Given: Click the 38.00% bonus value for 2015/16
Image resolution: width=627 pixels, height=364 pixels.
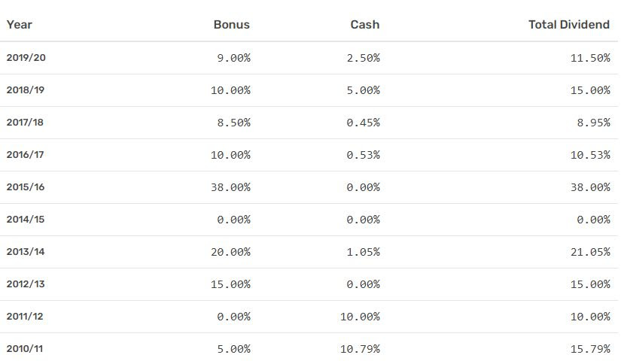Looking at the screenshot, I should [230, 187].
